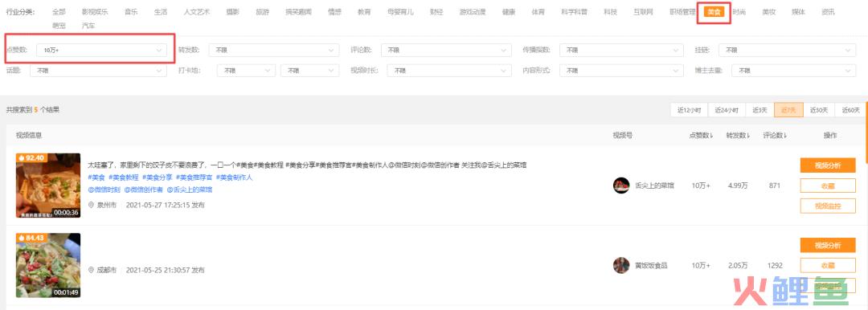Image resolution: width=868 pixels, height=310 pixels.
Task: Click the location pin icon beside 成都市
Action: 91,270
